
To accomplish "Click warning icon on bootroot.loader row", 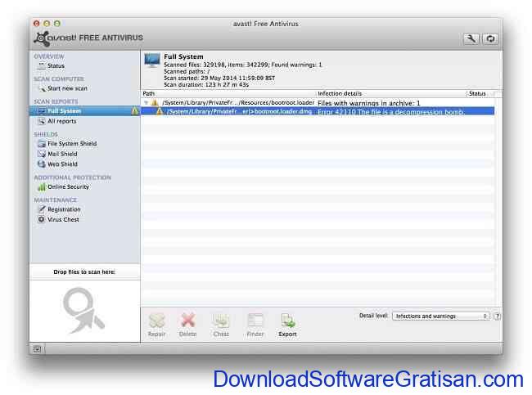I will [155, 102].
